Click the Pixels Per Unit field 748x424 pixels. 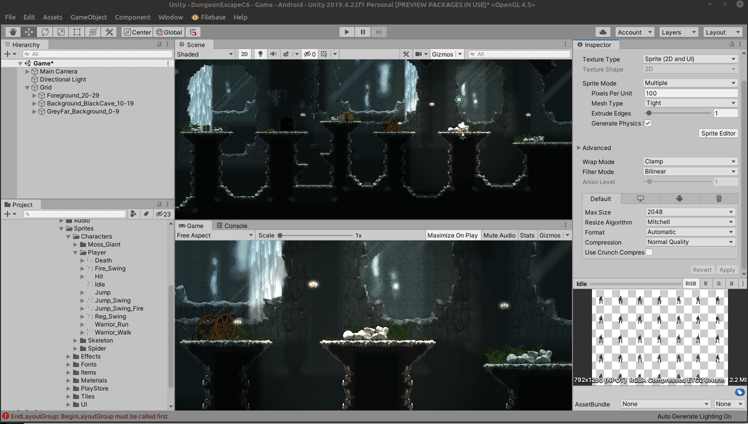pyautogui.click(x=691, y=93)
